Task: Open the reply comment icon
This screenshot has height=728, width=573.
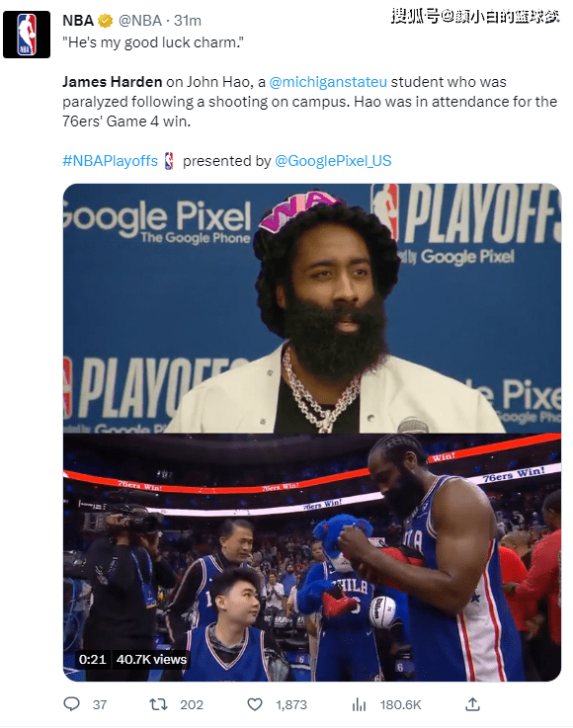Action: [71, 704]
